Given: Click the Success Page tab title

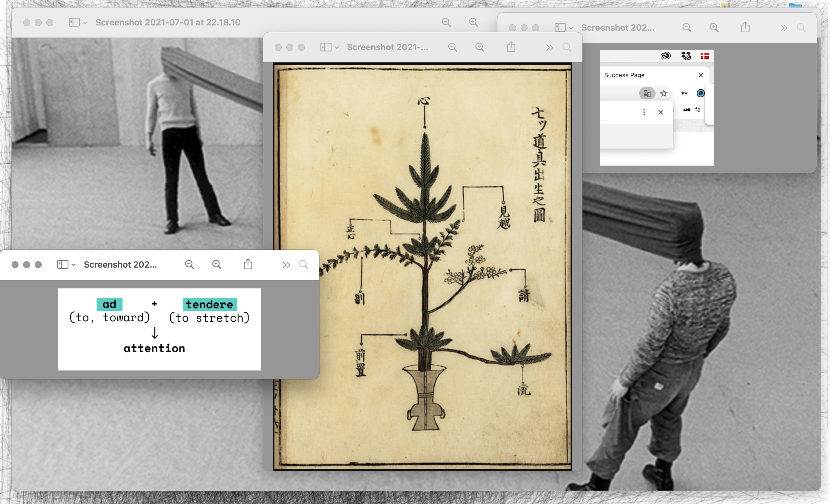Looking at the screenshot, I should (x=624, y=75).
